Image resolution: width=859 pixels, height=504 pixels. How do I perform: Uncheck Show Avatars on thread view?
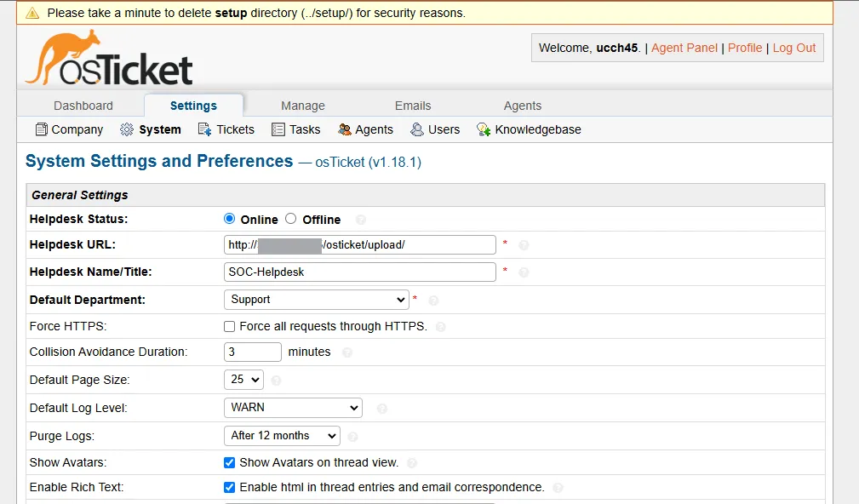click(229, 462)
